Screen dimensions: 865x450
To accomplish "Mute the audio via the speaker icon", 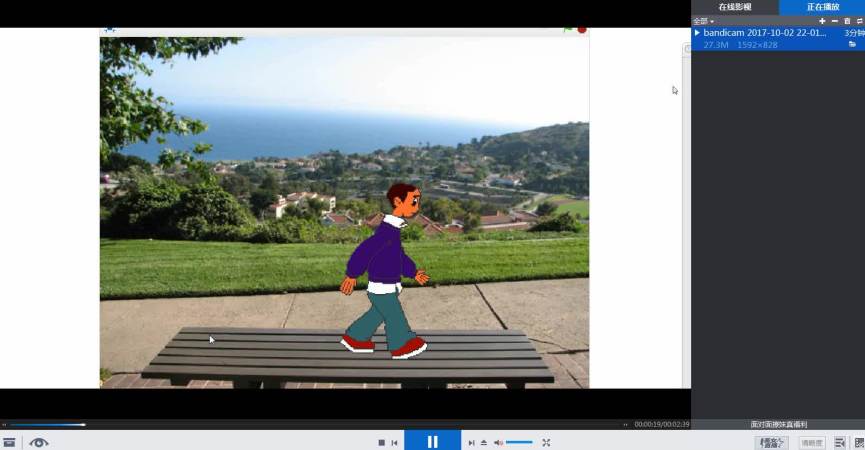I will (498, 443).
